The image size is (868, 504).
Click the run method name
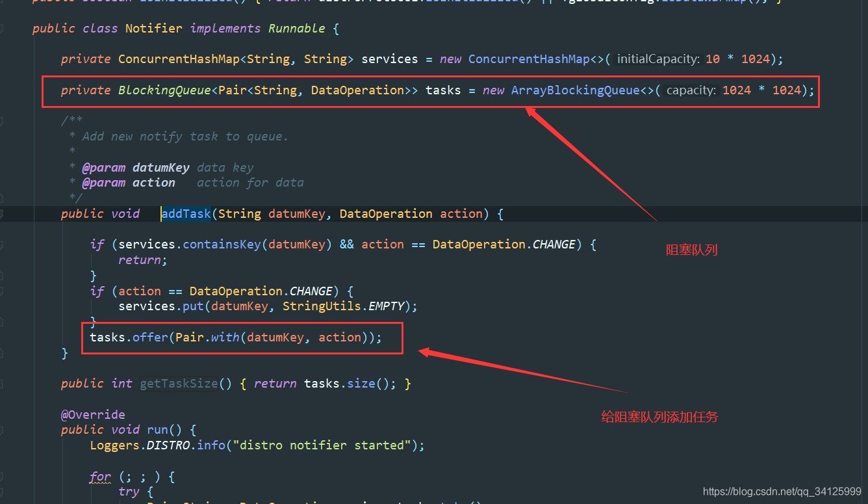157,430
